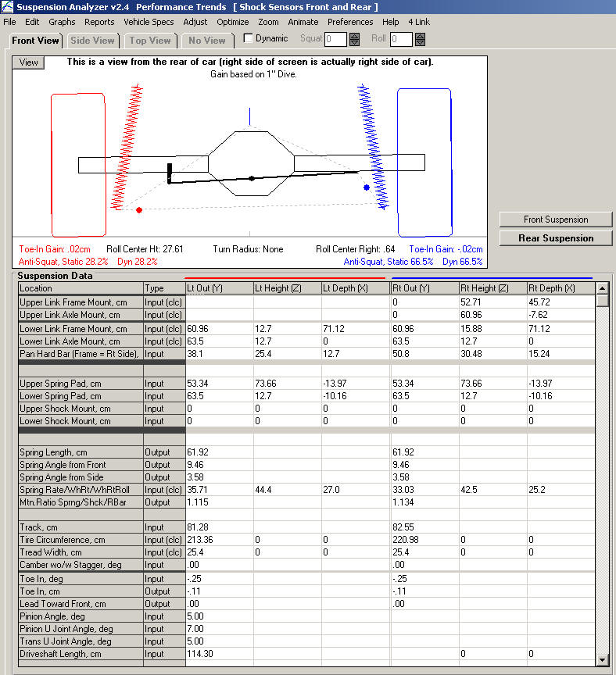Select the blue right tire outline

click(424, 162)
